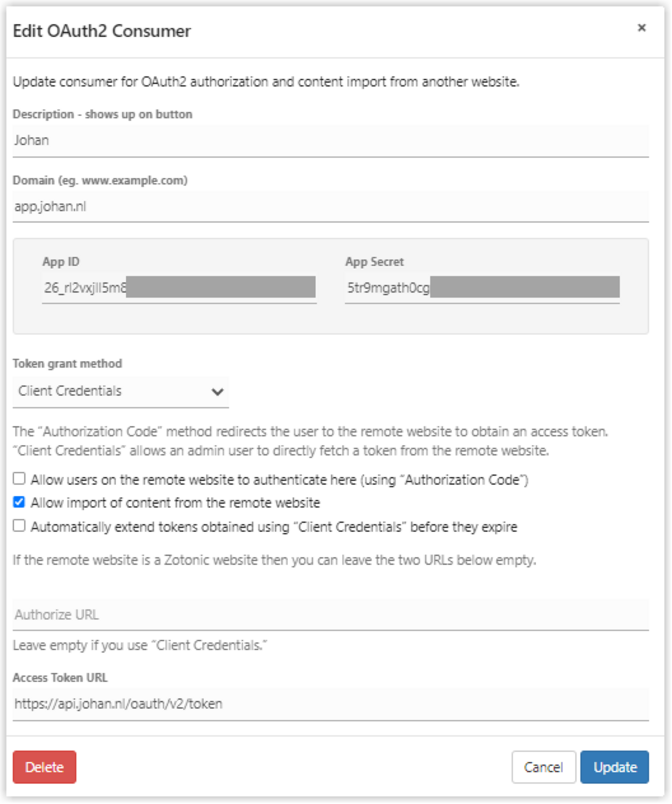Viewport: 672px width, 804px height.
Task: Click the Update button
Action: click(615, 768)
